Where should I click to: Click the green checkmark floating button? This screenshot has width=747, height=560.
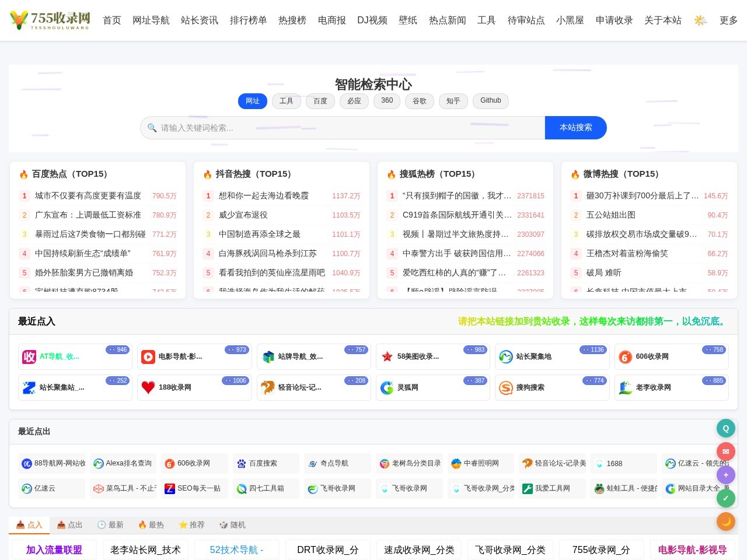coord(726,498)
